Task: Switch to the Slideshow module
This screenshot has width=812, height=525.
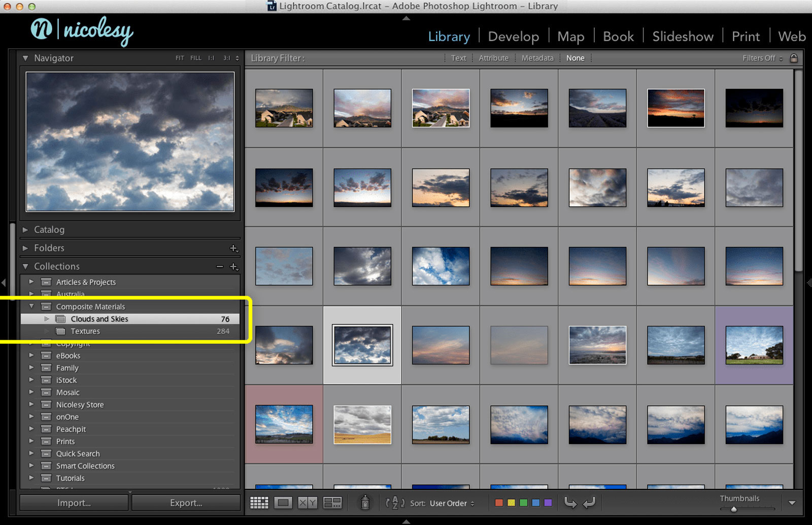Action: (x=683, y=37)
